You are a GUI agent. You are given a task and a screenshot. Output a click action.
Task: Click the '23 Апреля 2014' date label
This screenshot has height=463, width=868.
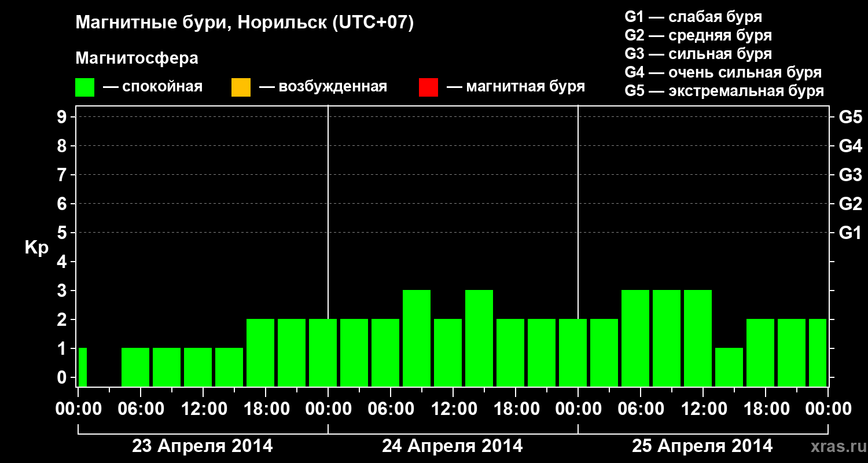pyautogui.click(x=203, y=446)
